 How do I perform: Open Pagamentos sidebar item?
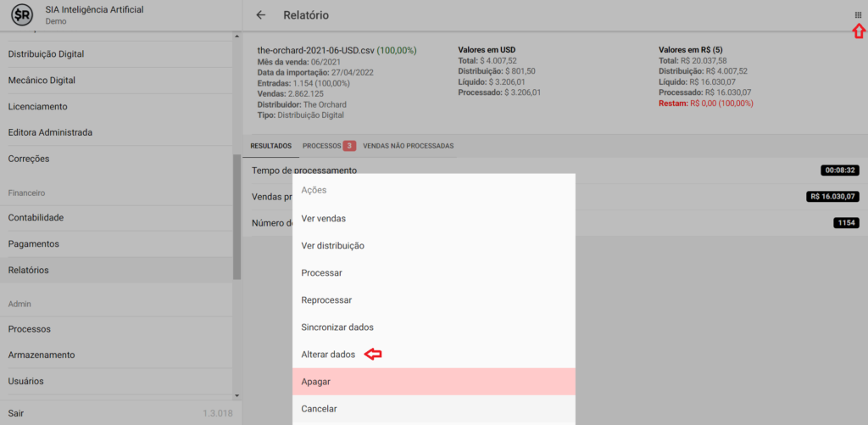tap(33, 243)
